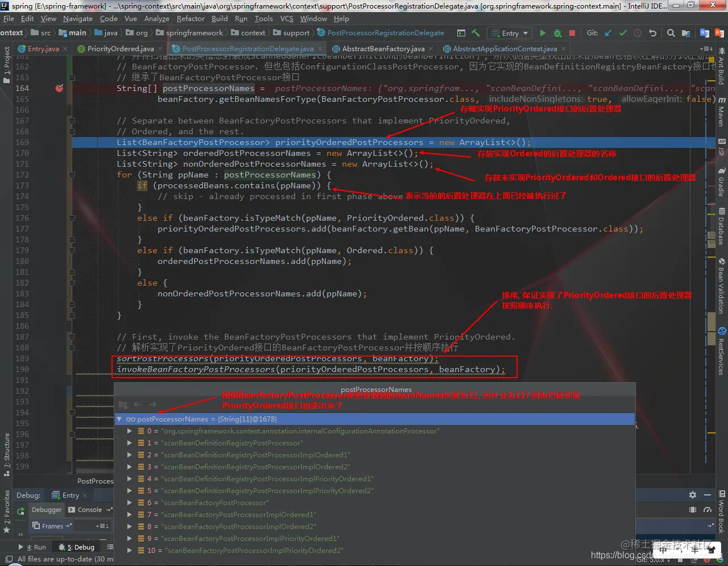Click the rerun Entry icon in Debug panel

pyautogui.click(x=21, y=511)
